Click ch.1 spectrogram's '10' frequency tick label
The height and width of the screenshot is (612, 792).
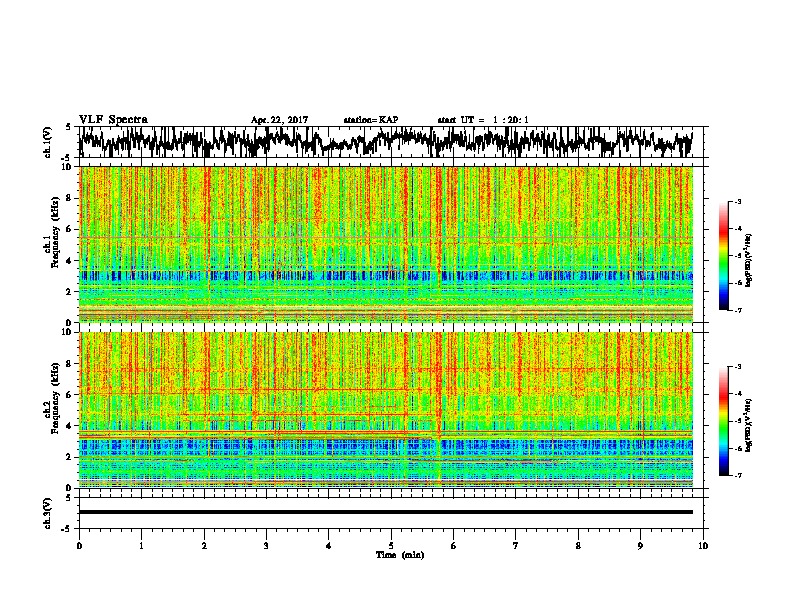[x=66, y=167]
